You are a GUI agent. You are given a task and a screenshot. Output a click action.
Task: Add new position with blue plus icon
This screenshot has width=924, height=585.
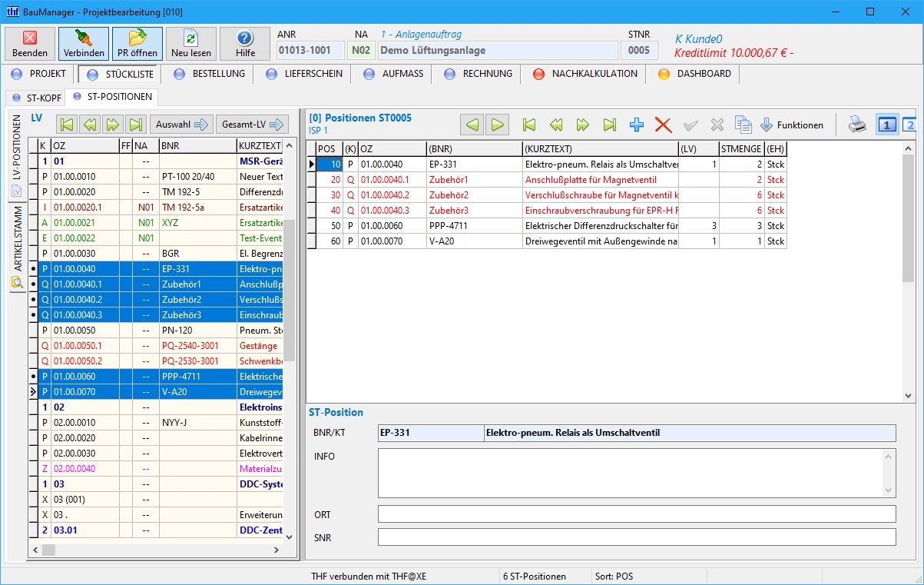point(637,125)
